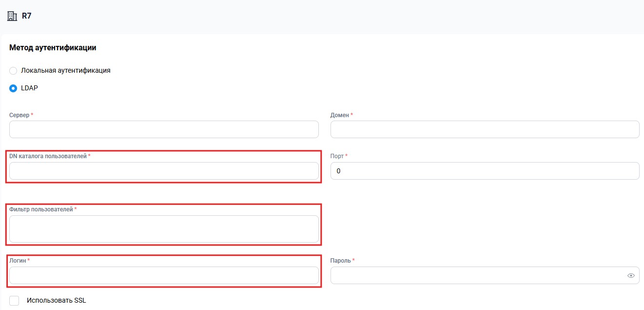Click the R7 organization title

(x=27, y=16)
